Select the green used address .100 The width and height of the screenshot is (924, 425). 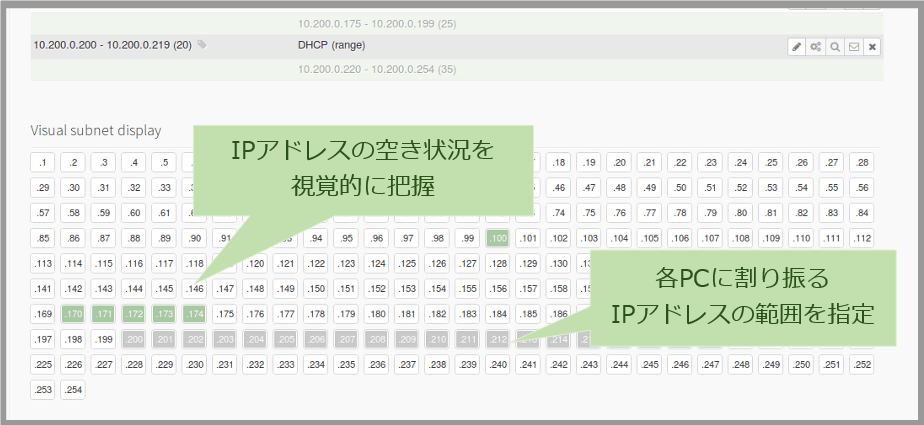(498, 238)
